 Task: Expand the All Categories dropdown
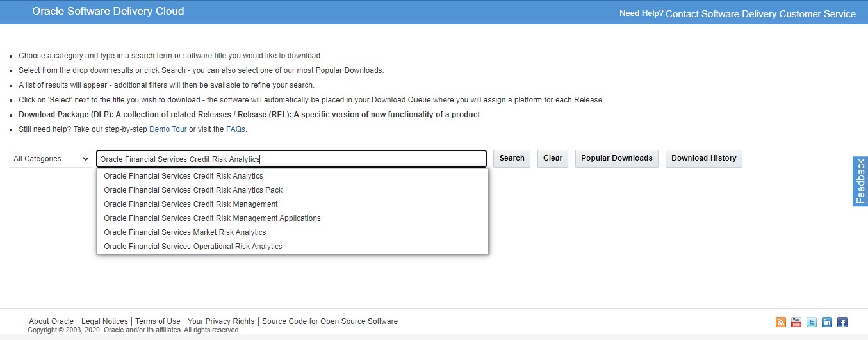tap(51, 159)
